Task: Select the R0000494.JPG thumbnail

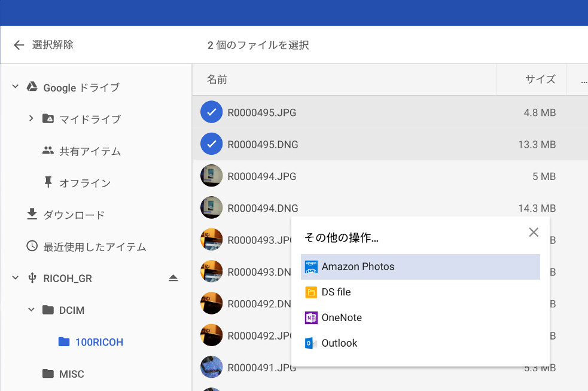Action: (211, 176)
